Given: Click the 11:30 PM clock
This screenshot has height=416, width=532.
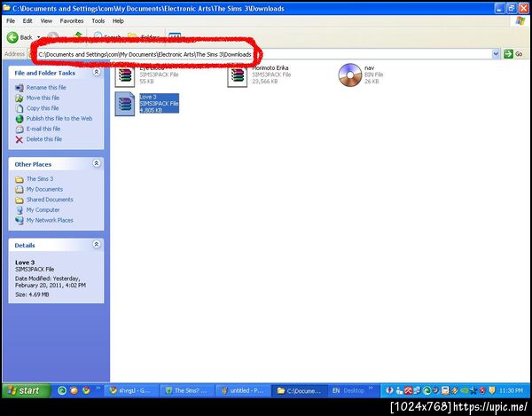Looking at the screenshot, I should (x=511, y=391).
